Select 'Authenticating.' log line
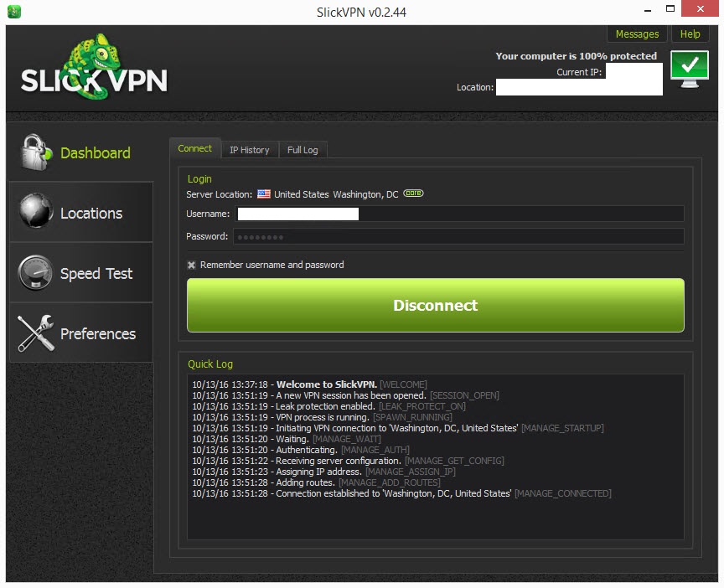This screenshot has height=588, width=724. [301, 450]
